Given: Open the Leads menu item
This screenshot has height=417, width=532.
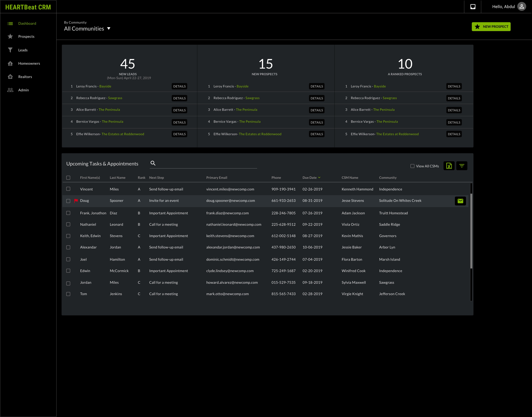Looking at the screenshot, I should pyautogui.click(x=23, y=50).
